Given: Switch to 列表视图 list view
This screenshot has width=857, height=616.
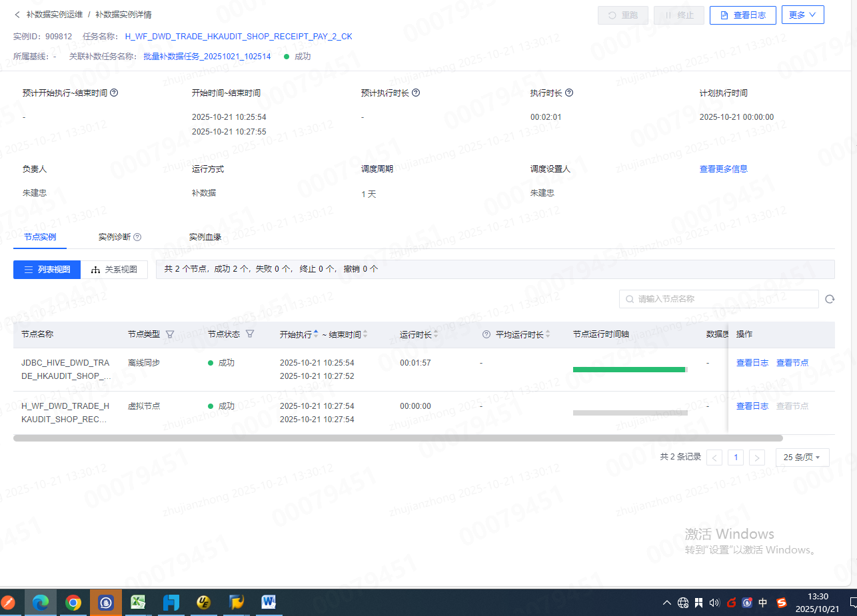Looking at the screenshot, I should [47, 270].
